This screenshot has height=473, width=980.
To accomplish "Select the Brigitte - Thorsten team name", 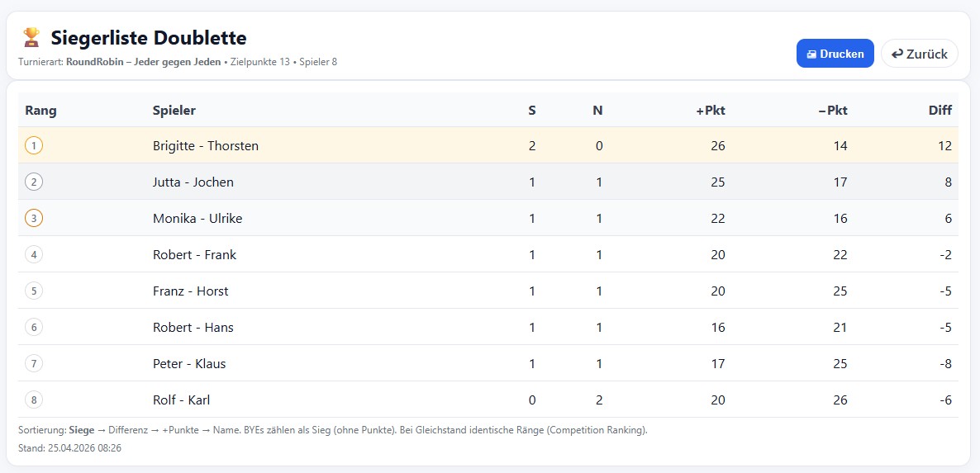I will pos(206,146).
